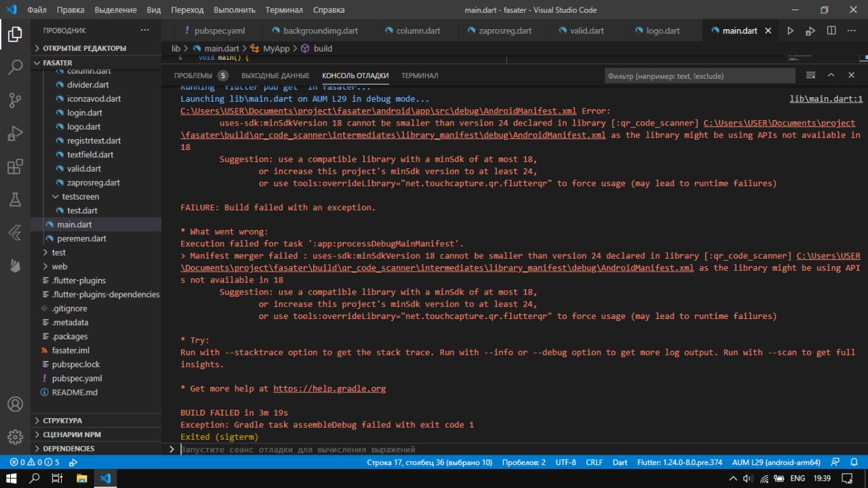Open the Flutter view in the activity bar
This screenshot has height=488, width=868.
pyautogui.click(x=15, y=233)
